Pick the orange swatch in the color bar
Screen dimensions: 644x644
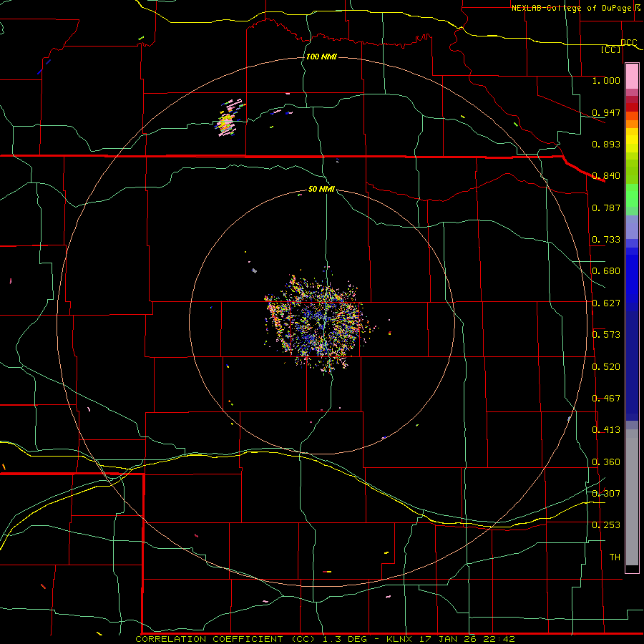click(632, 124)
